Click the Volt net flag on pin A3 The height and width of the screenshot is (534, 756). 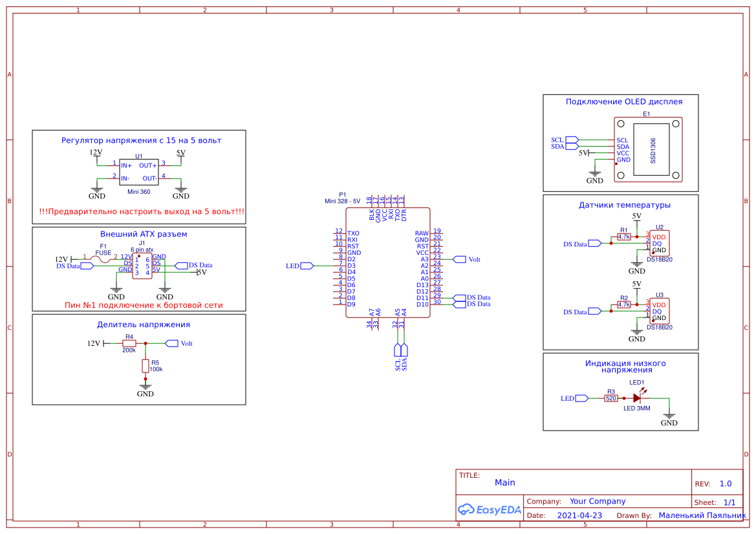pos(461,258)
